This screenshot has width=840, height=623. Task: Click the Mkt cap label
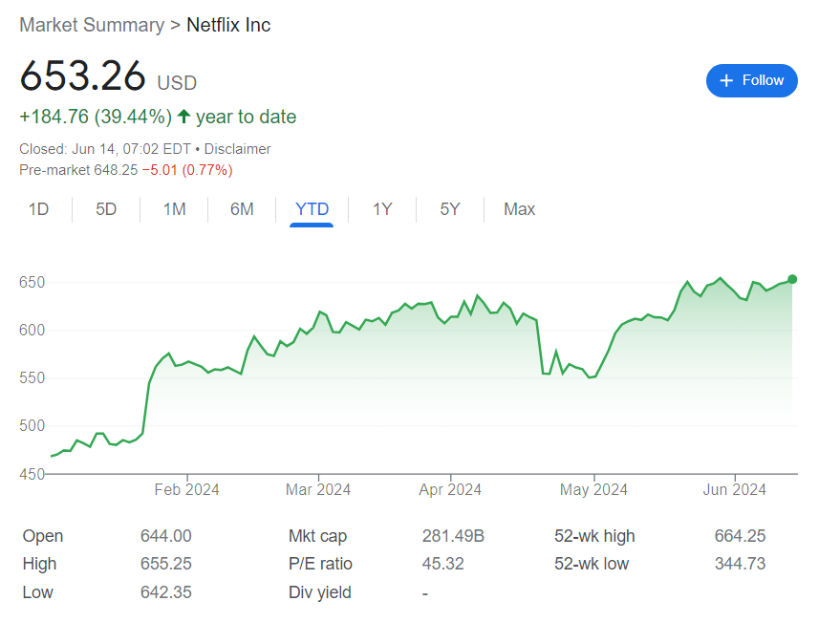317,536
